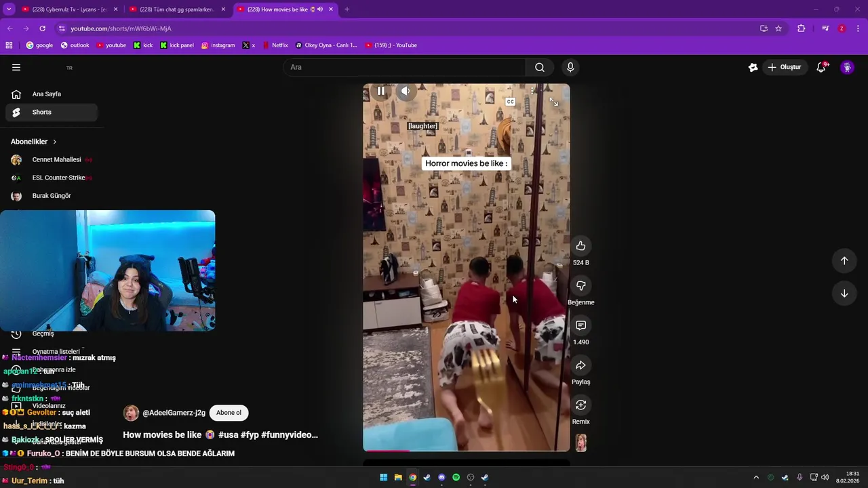Image resolution: width=868 pixels, height=488 pixels.
Task: Run search with magnifier button
Action: [540, 67]
